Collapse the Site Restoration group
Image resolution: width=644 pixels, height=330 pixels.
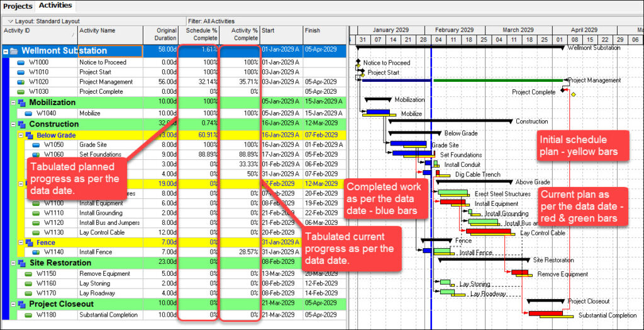pos(13,263)
